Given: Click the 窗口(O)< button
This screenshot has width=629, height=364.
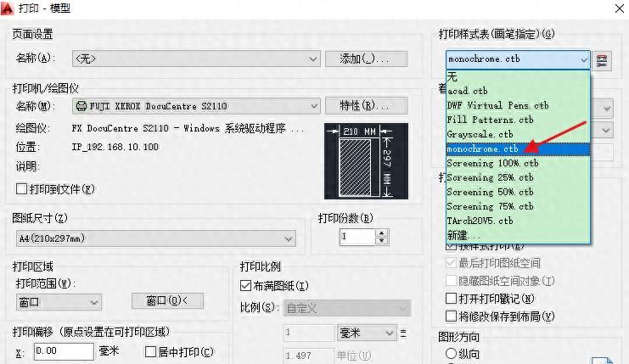Looking at the screenshot, I should pos(167,300).
